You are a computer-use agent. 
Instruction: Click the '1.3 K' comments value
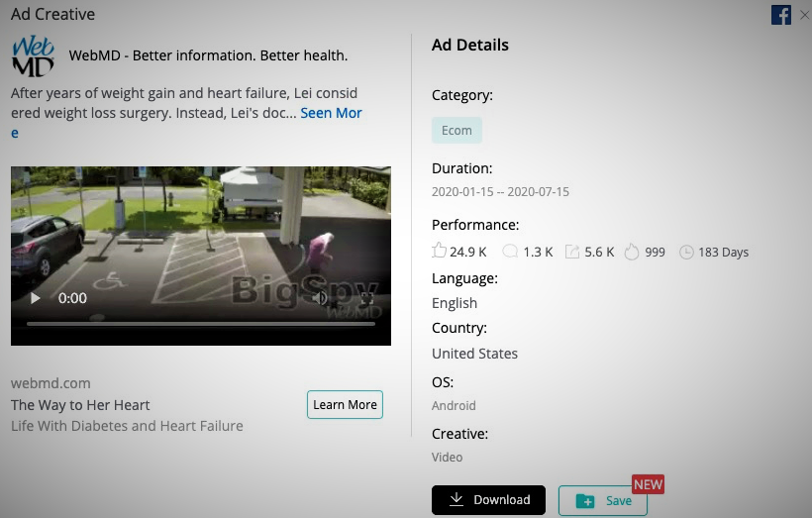coord(538,253)
